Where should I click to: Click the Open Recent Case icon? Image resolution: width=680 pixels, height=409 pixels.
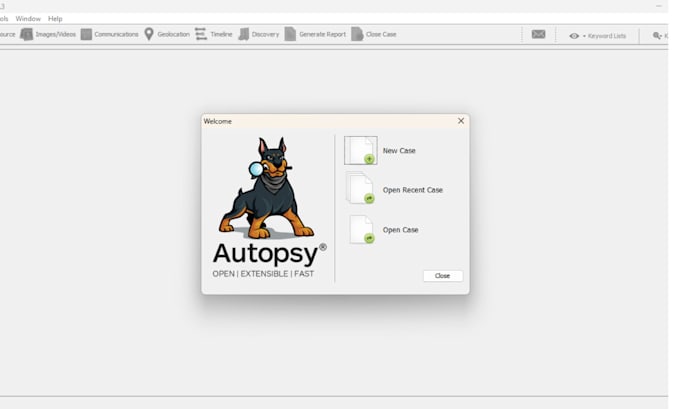[x=360, y=188]
